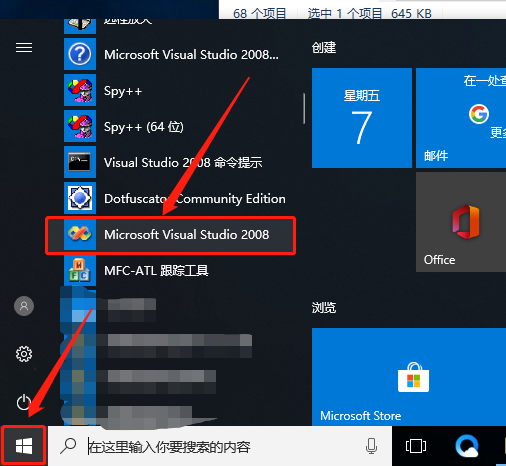This screenshot has width=506, height=466.
Task: Open Settings via the gear icon
Action: pos(24,354)
